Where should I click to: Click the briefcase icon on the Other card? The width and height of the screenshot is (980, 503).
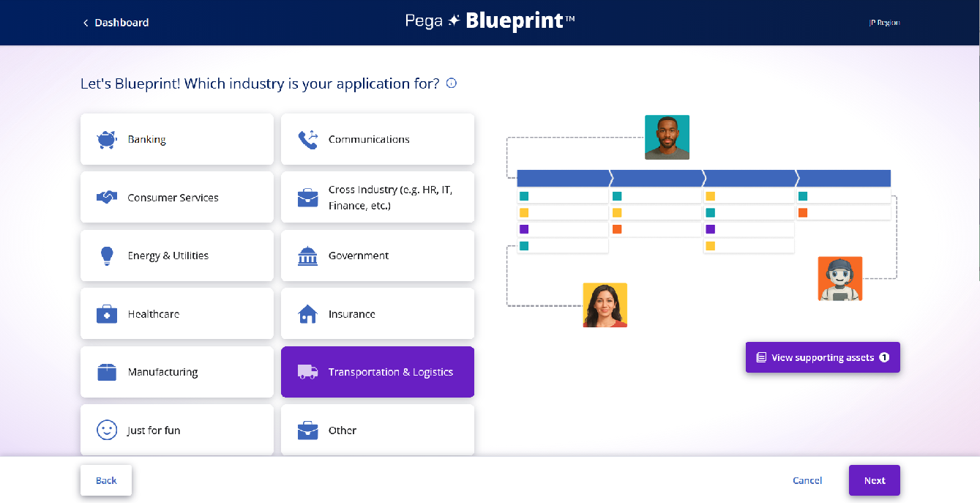(308, 431)
